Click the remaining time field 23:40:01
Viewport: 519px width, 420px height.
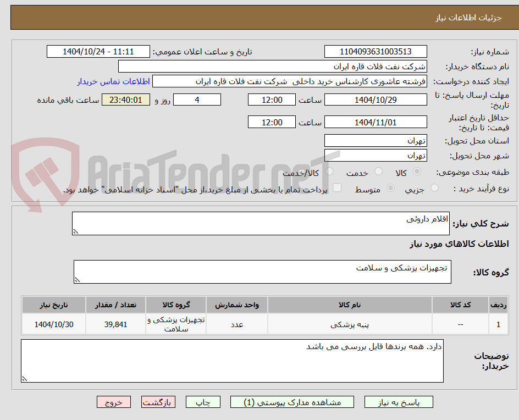(126, 100)
